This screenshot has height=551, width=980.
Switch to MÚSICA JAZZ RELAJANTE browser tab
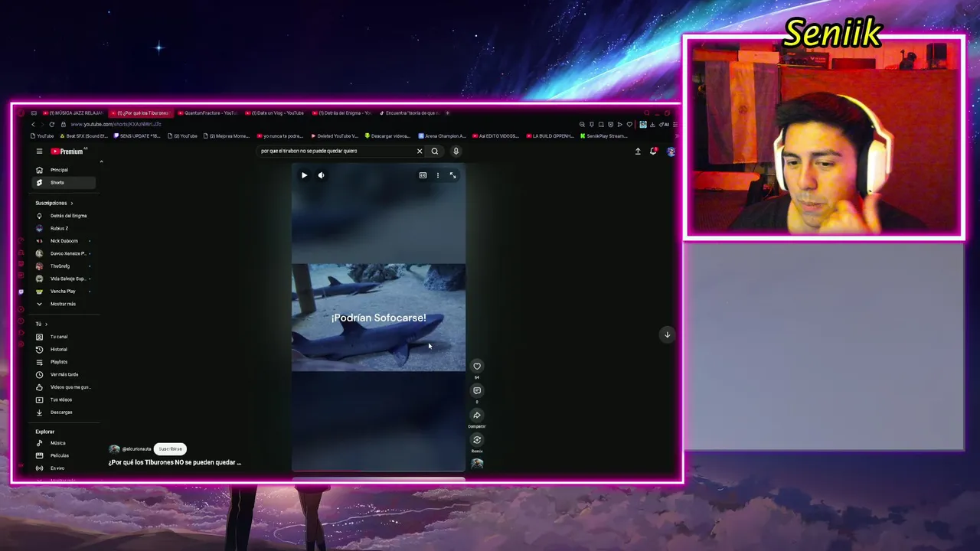(x=73, y=113)
